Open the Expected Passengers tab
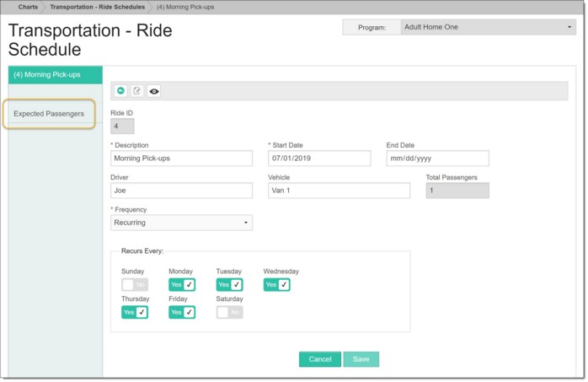Screen dimensions: 588x382 tap(49, 113)
